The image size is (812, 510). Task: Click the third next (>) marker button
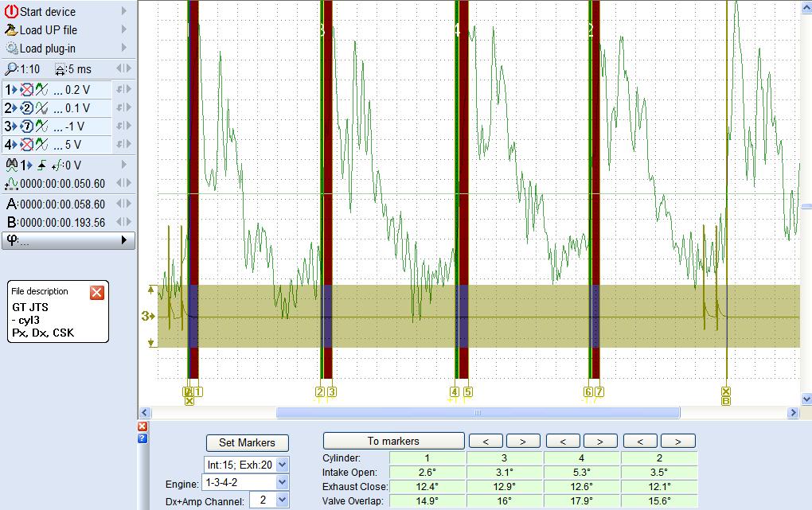pos(678,441)
